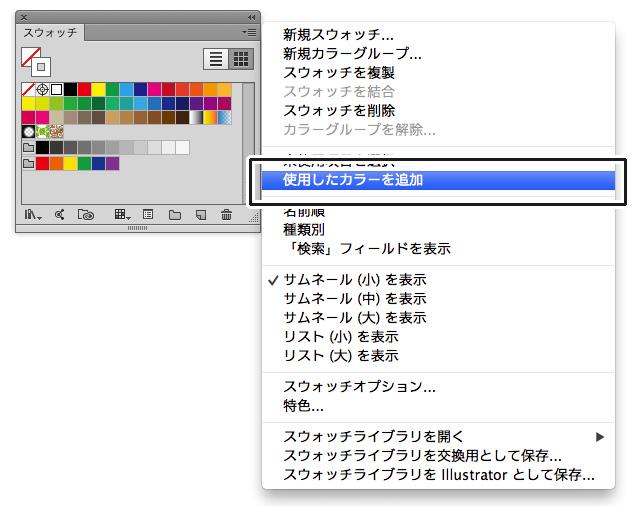642x506 pixels.
Task: Close the Swatches panel with X
Action: coord(24,18)
